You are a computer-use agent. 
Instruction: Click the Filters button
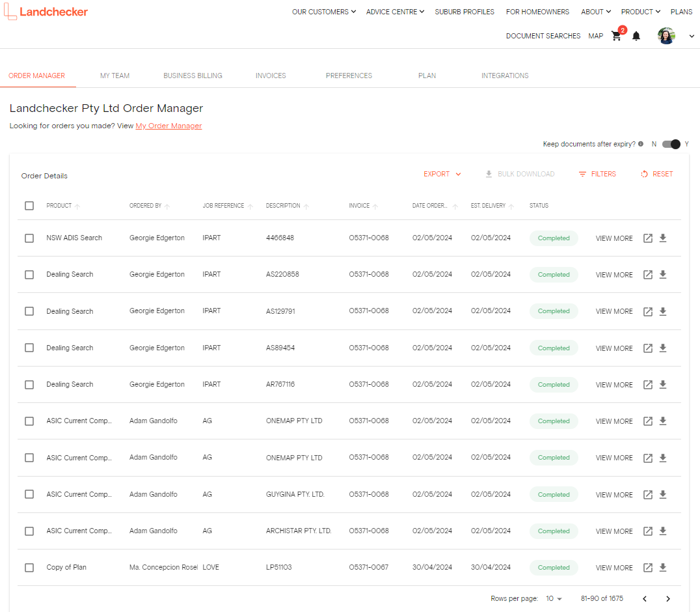point(597,174)
